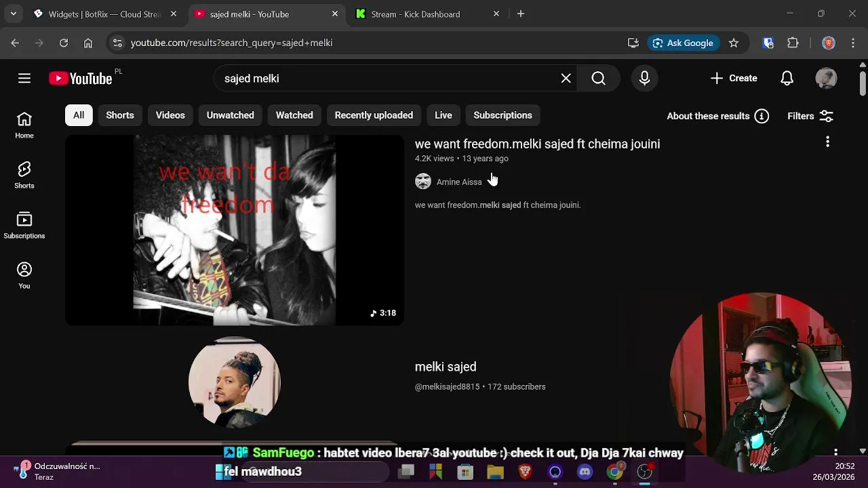Select the Live filter chip
Screen dimensions: 868x488
point(443,115)
